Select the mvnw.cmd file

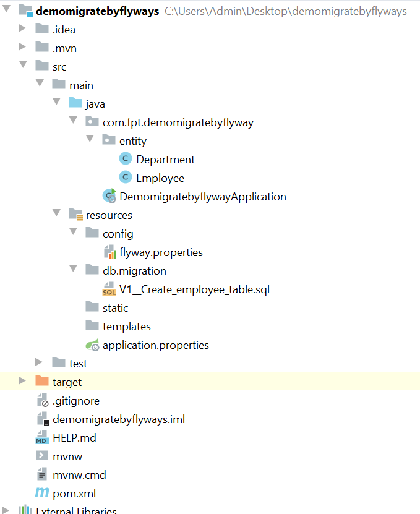(x=79, y=475)
